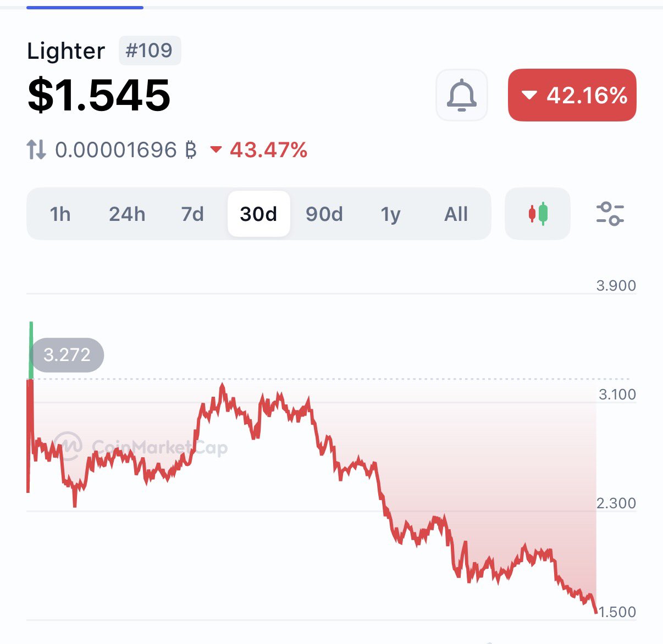Tap the $1.545 current price
Image resolution: width=663 pixels, height=644 pixels.
pyautogui.click(x=99, y=95)
